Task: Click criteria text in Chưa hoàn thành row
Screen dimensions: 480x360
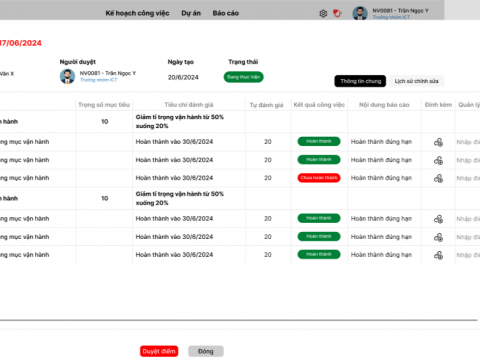Action: (174, 178)
